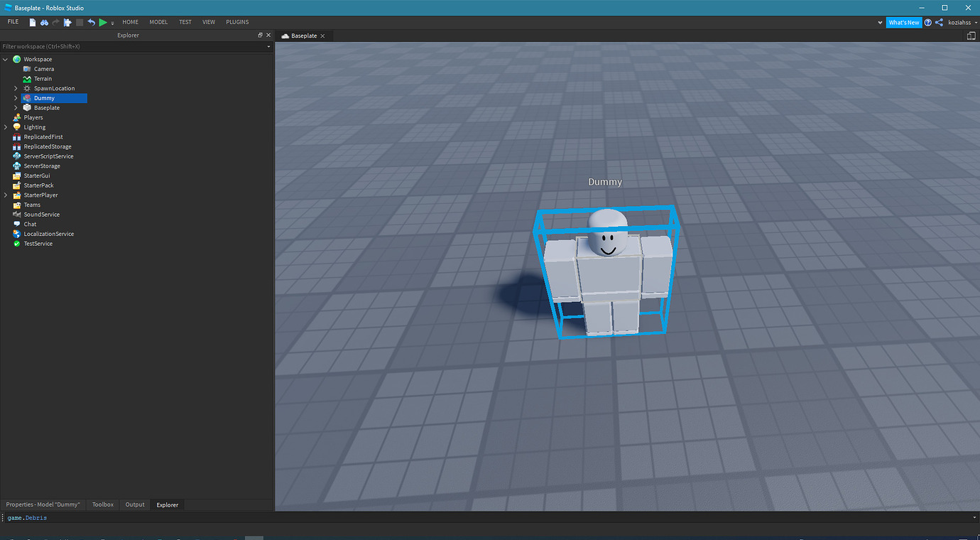The width and height of the screenshot is (980, 540).
Task: Click the Help question mark icon
Action: [927, 22]
